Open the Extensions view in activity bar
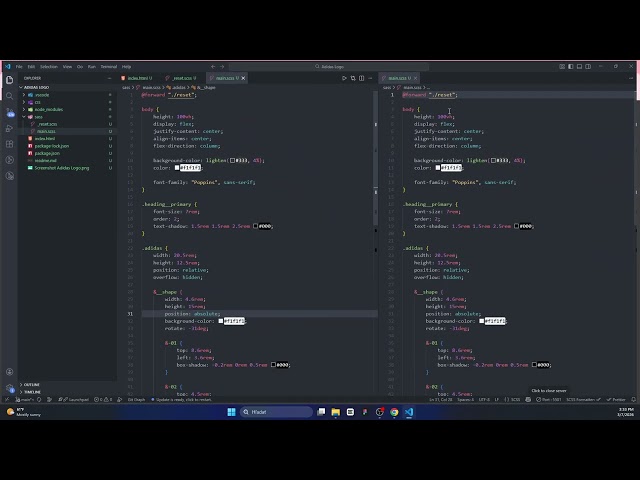 click(x=9, y=144)
